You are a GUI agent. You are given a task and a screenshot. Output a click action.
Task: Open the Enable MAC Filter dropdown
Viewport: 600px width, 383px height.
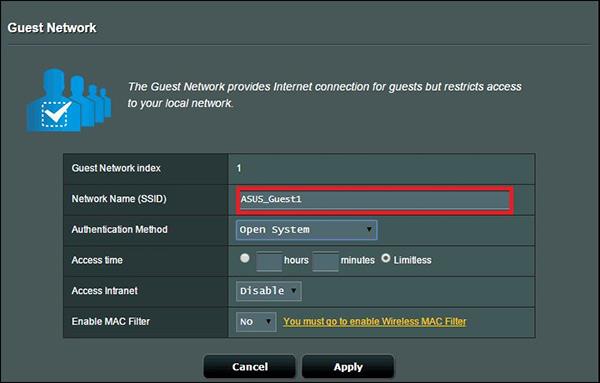click(256, 321)
